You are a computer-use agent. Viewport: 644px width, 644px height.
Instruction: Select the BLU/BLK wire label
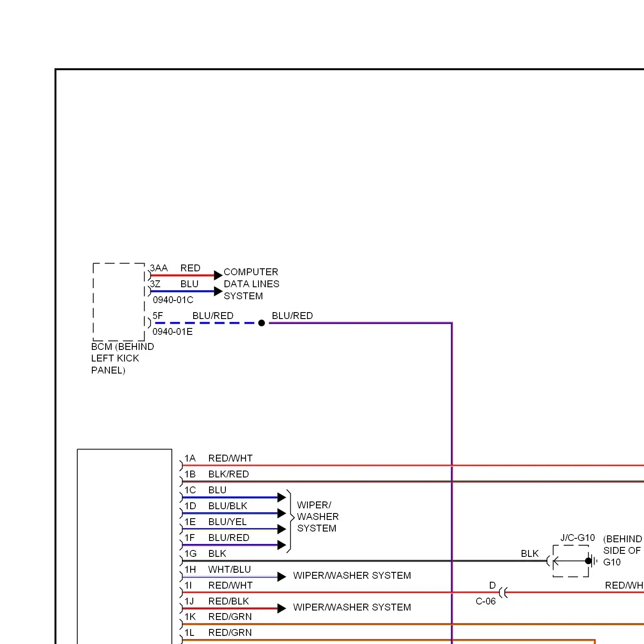(228, 506)
